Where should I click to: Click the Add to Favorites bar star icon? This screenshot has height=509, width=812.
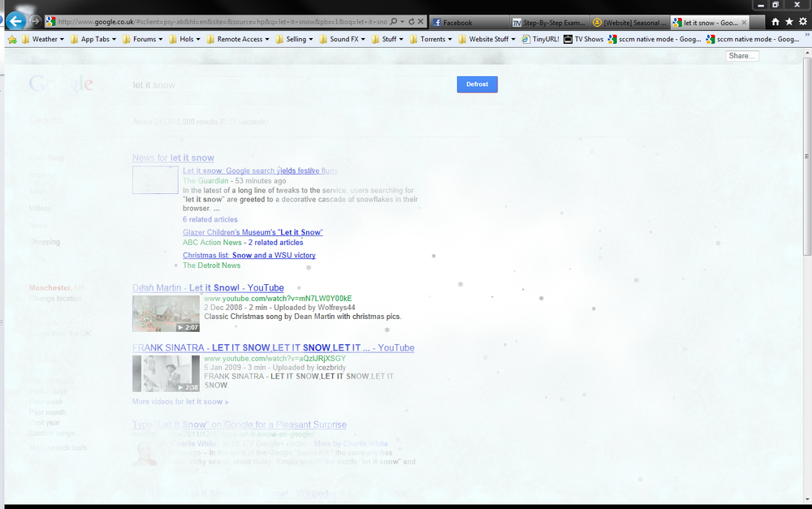pyautogui.click(x=12, y=39)
